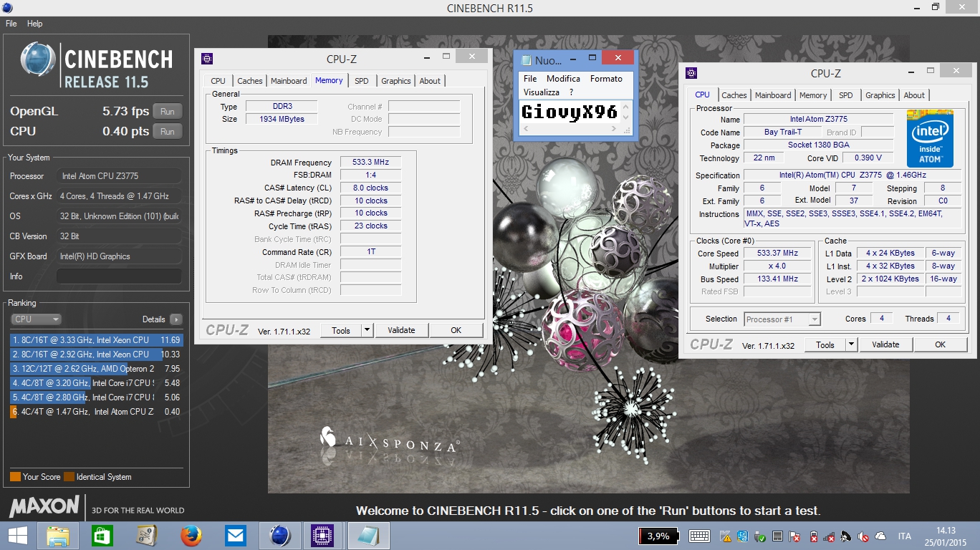Screen dimensions: 980x550
Task: Click the DRAM Frequency value 533.3 MHz
Action: tap(370, 163)
